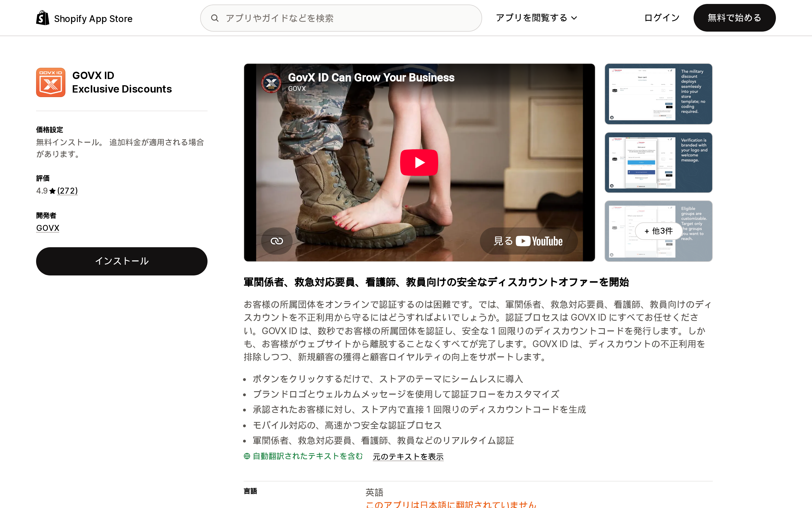This screenshot has height=508, width=812.
Task: Click the bullet about ブランドロゴとウェルカムメッセージ
Action: (x=406, y=394)
